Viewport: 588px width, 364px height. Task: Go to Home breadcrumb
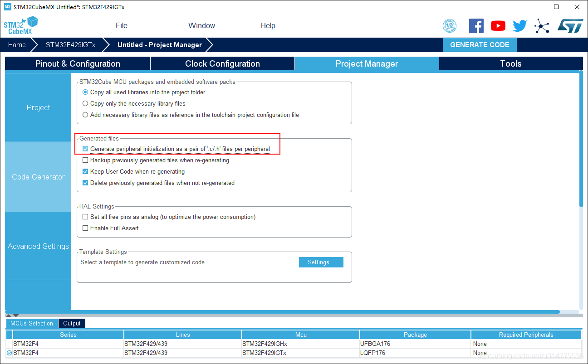click(x=17, y=45)
